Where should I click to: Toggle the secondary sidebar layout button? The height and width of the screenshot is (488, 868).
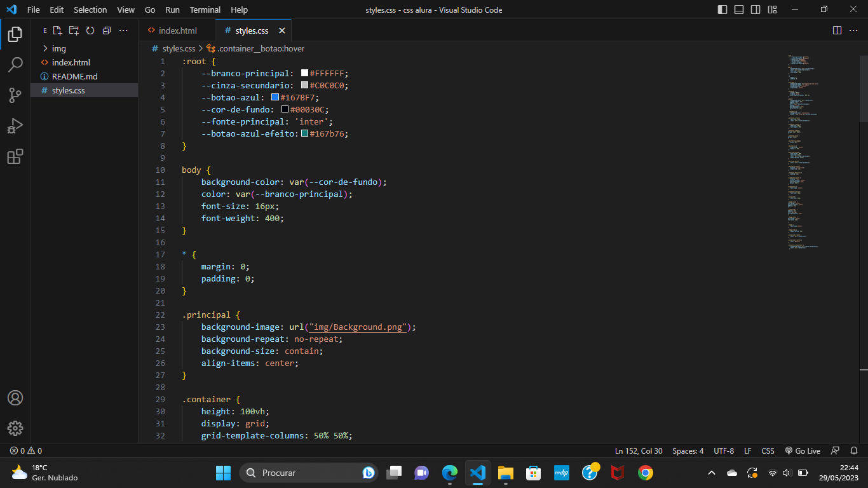(756, 10)
